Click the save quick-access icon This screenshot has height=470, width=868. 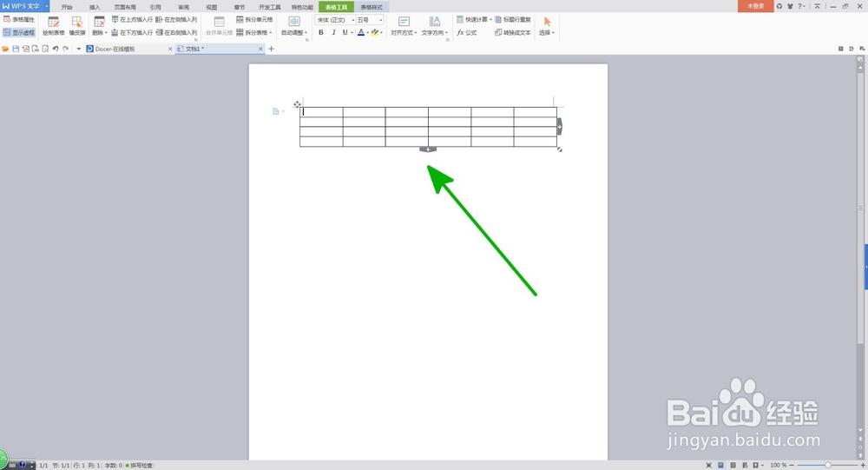coord(16,49)
